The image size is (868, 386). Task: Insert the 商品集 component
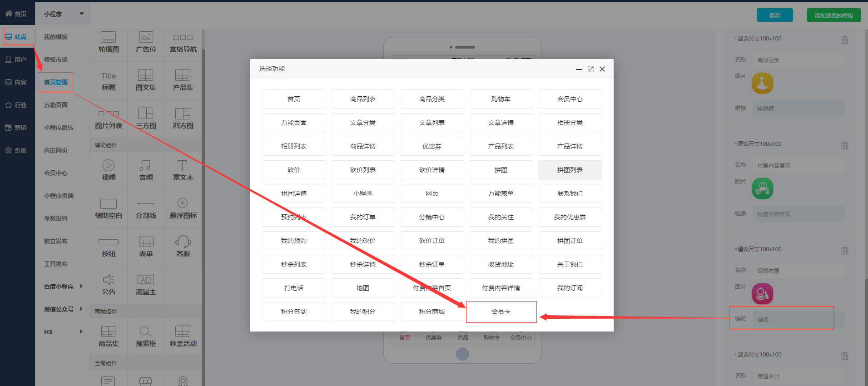click(x=109, y=337)
